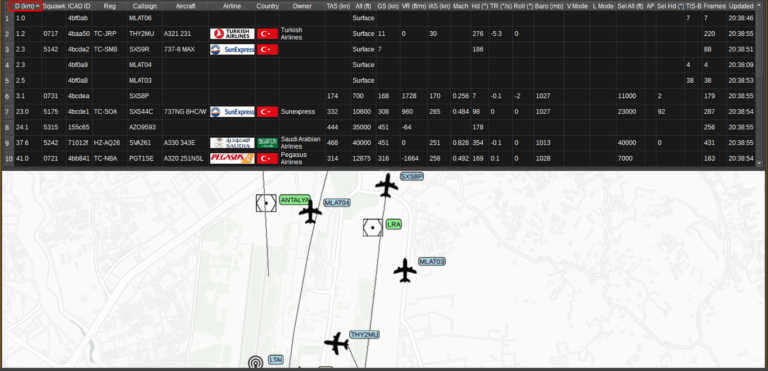Click the TAS (kn) column header
Image resolution: width=768 pixels, height=371 pixels.
click(x=338, y=6)
